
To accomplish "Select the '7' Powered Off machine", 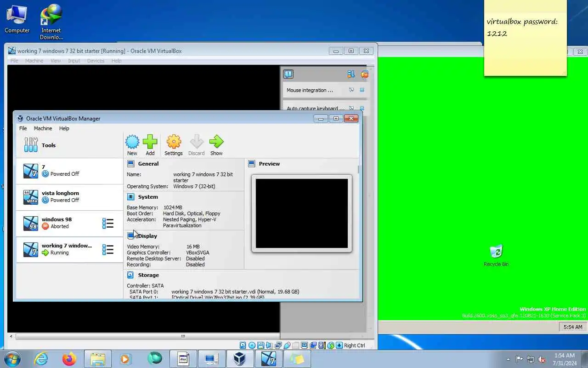I will coord(69,171).
